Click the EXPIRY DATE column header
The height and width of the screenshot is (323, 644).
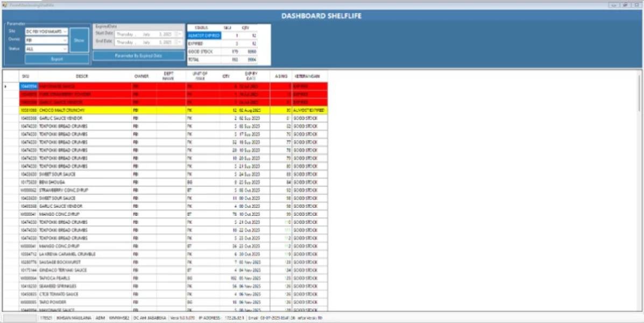tap(251, 76)
